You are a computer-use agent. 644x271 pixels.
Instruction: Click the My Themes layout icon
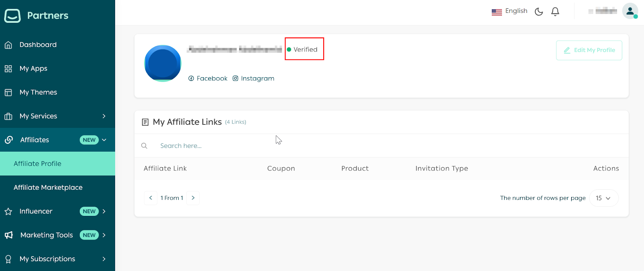tap(8, 92)
